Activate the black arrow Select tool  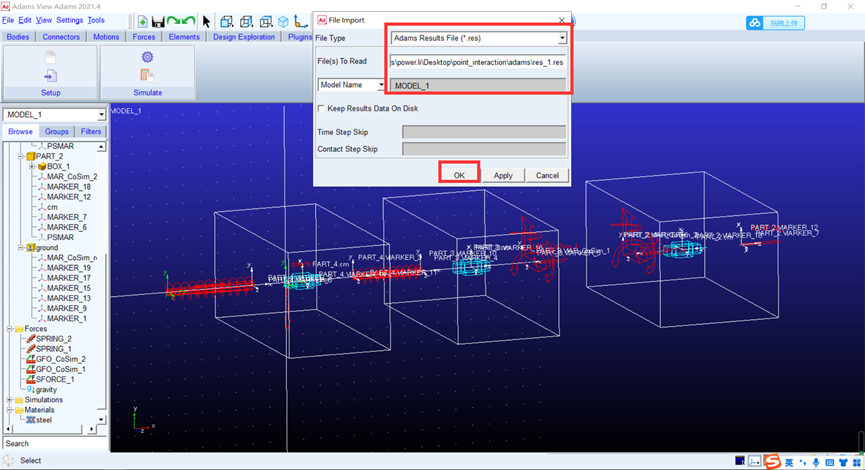pyautogui.click(x=206, y=22)
